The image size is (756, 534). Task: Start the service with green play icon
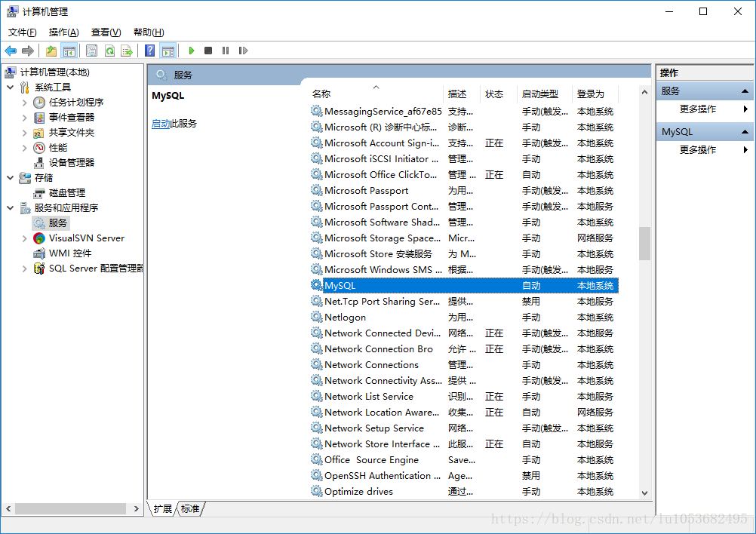pyautogui.click(x=192, y=51)
